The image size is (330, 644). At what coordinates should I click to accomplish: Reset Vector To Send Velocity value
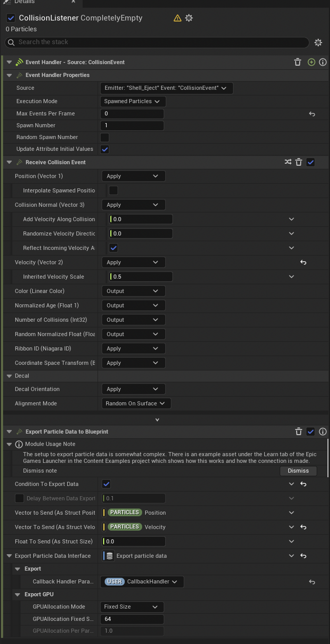pos(303,527)
